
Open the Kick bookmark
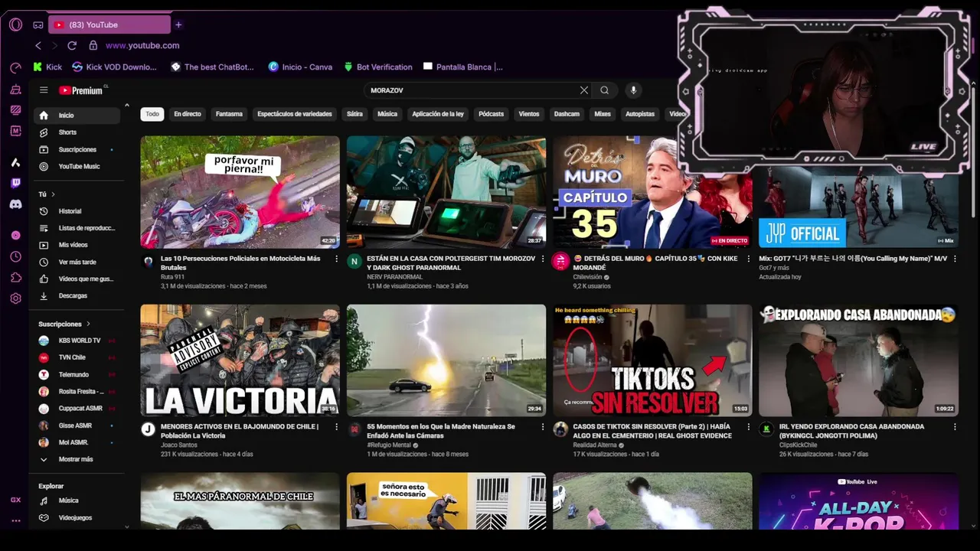(47, 67)
